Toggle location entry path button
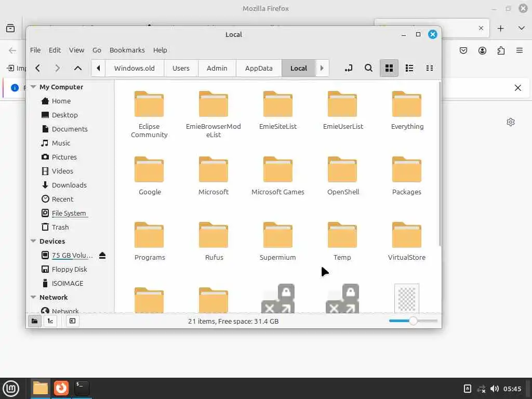Screen dimensions: 532x399 (x=349, y=68)
